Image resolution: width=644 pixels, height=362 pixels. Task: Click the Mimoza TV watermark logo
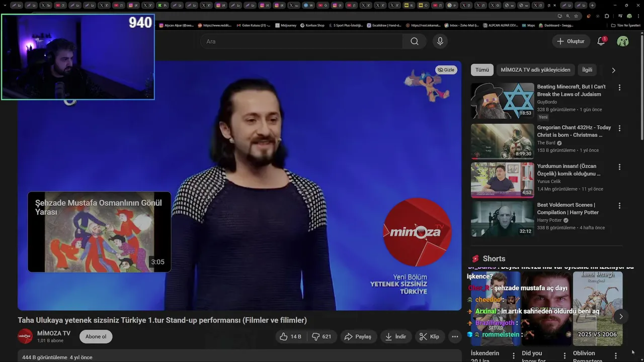coord(417,232)
